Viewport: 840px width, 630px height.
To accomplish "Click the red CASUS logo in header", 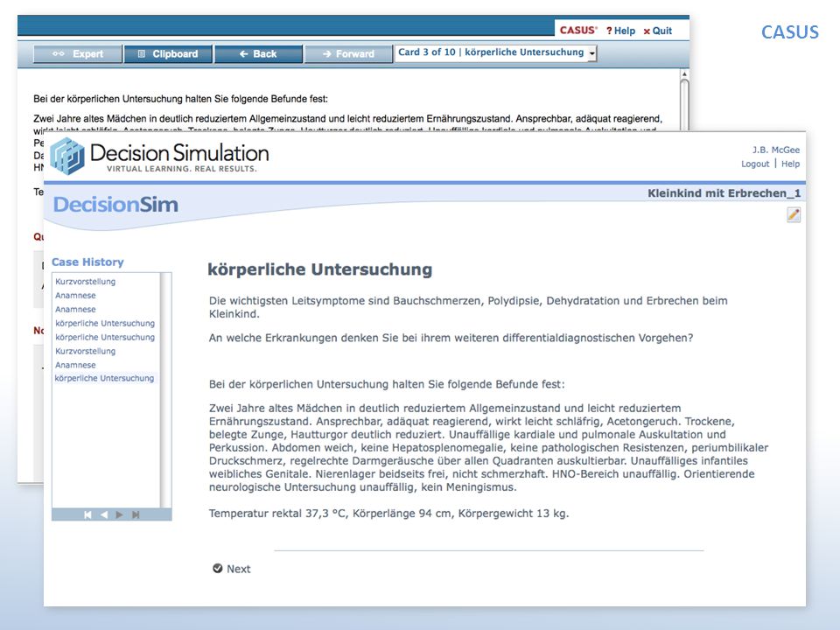I will click(578, 31).
